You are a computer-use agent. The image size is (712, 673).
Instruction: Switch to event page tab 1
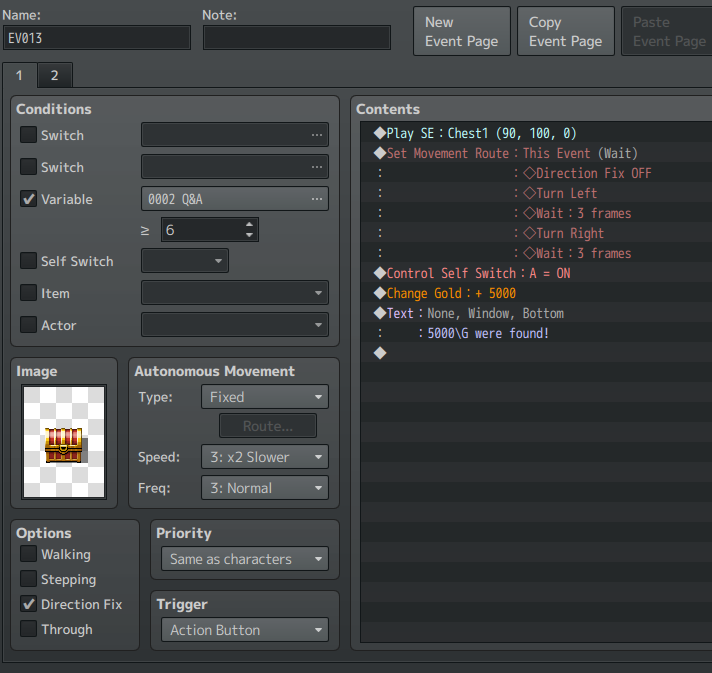point(19,75)
